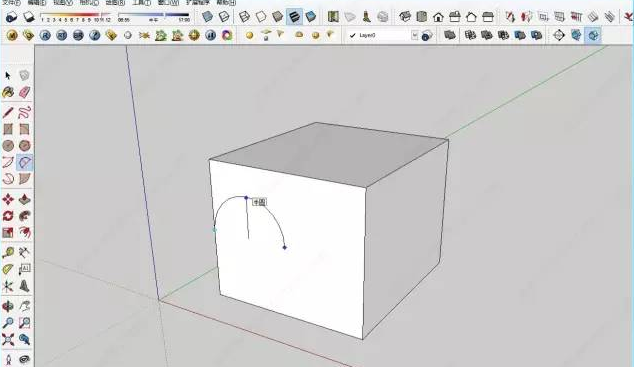
Task: Choose the Pan hand tool
Action: (x=24, y=306)
